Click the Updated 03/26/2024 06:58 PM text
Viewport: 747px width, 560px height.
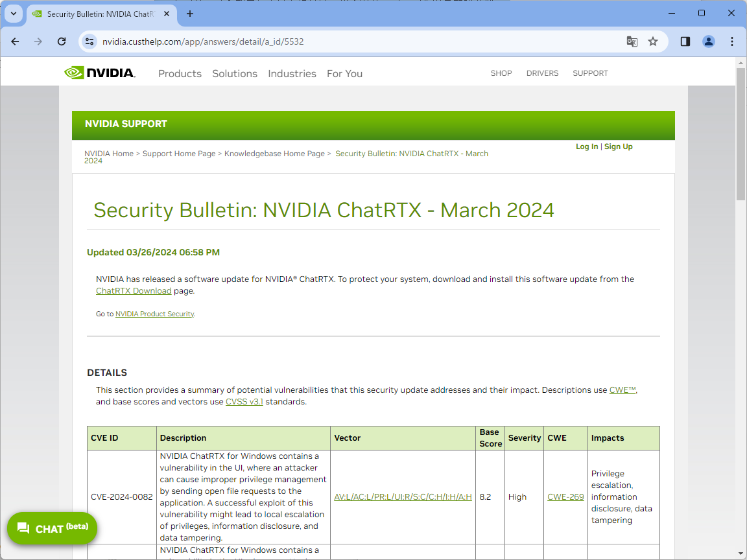tap(153, 252)
